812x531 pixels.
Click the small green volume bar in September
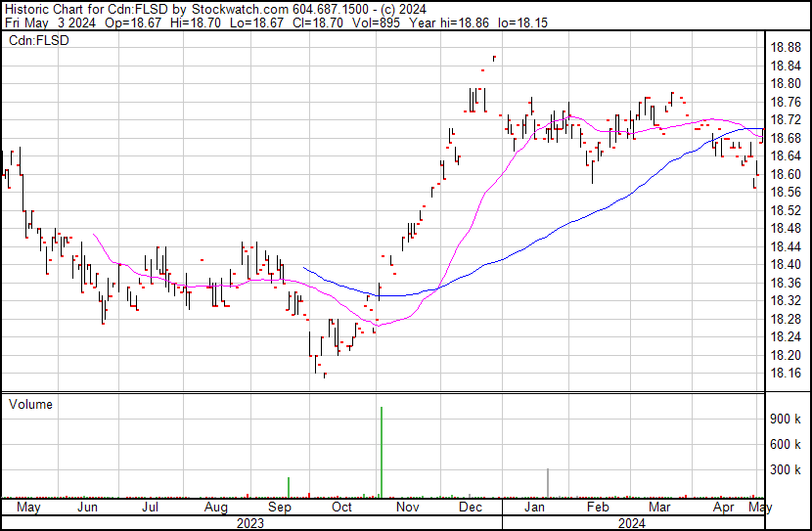coord(289,486)
